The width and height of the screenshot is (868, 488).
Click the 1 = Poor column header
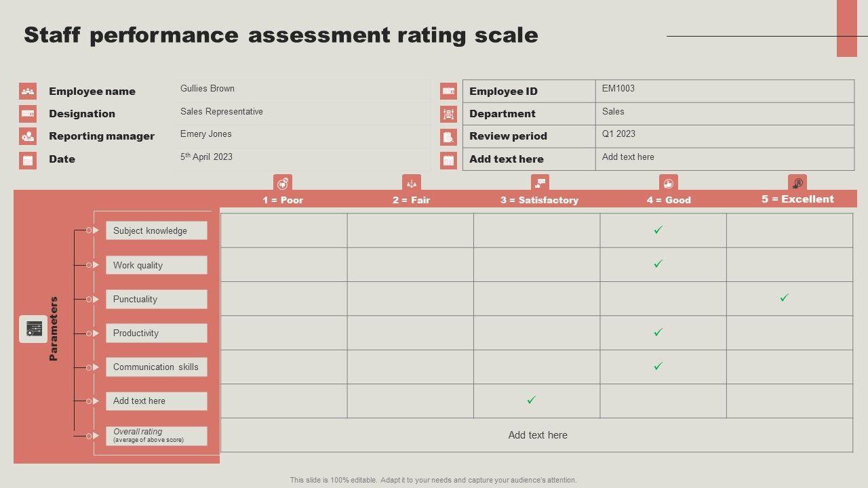(x=283, y=200)
